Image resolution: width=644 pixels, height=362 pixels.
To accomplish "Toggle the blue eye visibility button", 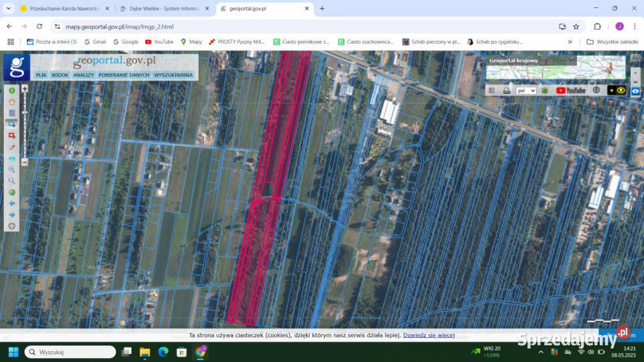I will pos(635,90).
